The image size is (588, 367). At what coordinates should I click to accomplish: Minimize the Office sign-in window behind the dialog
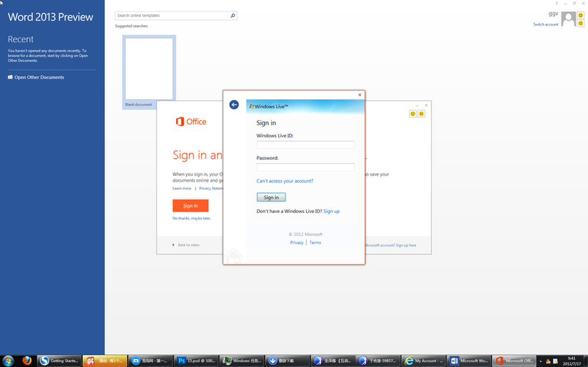click(417, 105)
